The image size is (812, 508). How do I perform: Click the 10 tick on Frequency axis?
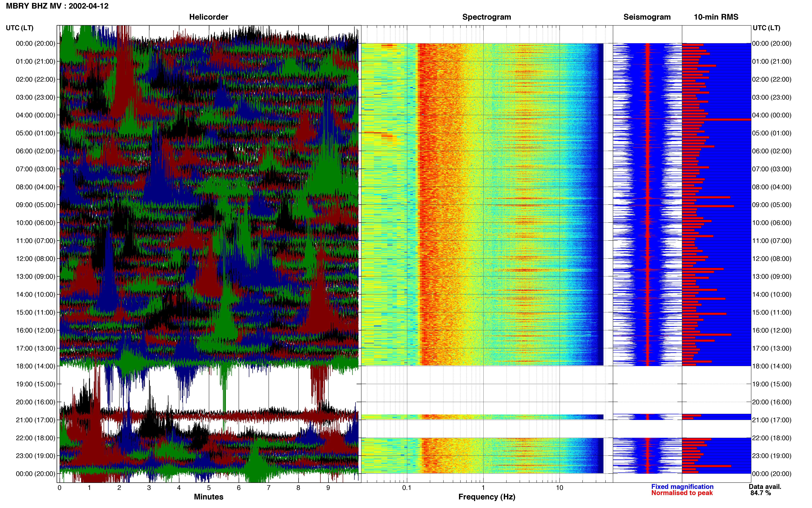pos(559,488)
